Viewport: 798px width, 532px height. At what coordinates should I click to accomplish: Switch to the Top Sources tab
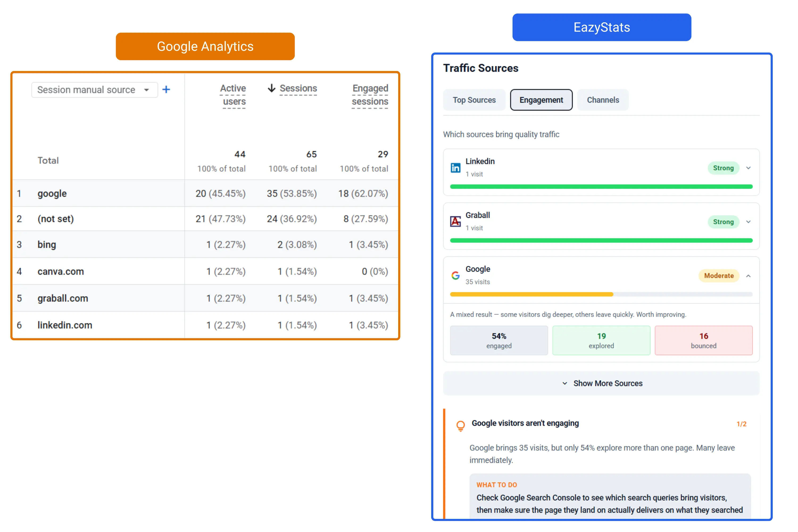pyautogui.click(x=474, y=100)
